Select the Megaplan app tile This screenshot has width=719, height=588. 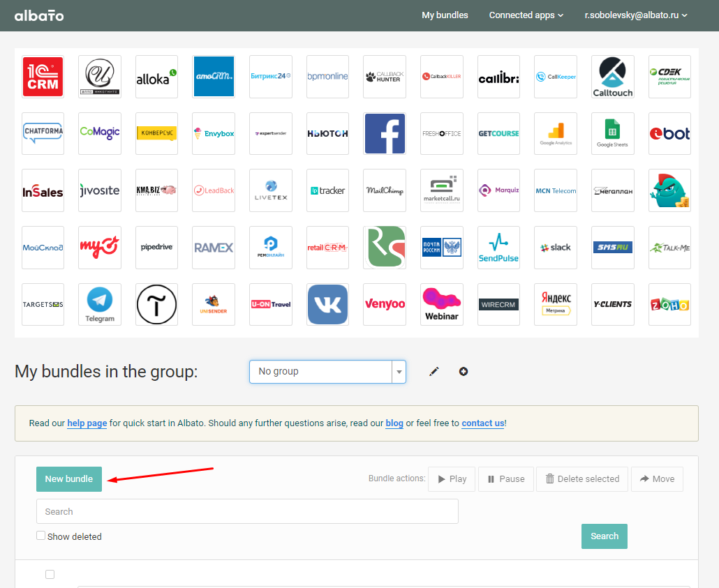point(613,190)
